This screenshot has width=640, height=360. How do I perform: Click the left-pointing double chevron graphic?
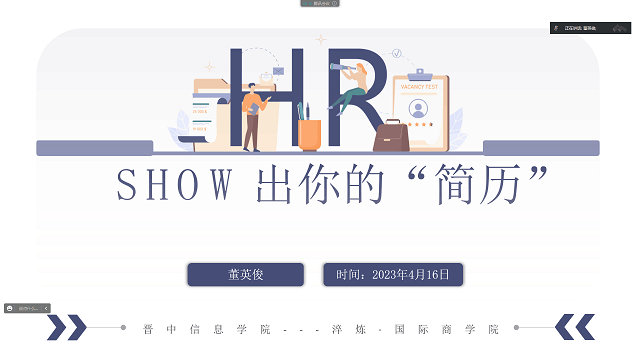(x=575, y=327)
